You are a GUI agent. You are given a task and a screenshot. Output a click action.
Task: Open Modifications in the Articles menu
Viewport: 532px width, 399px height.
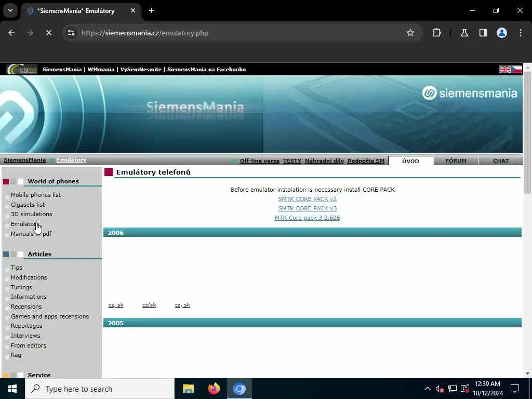29,277
